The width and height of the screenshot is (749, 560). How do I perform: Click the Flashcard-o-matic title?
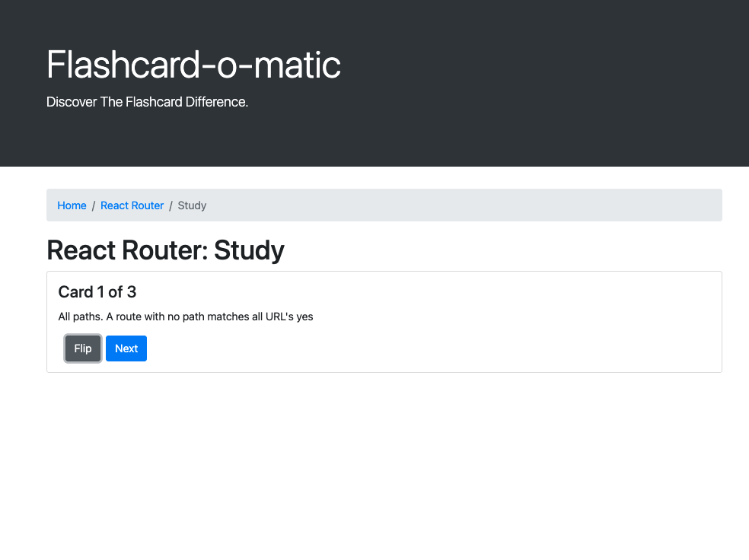[x=193, y=65]
